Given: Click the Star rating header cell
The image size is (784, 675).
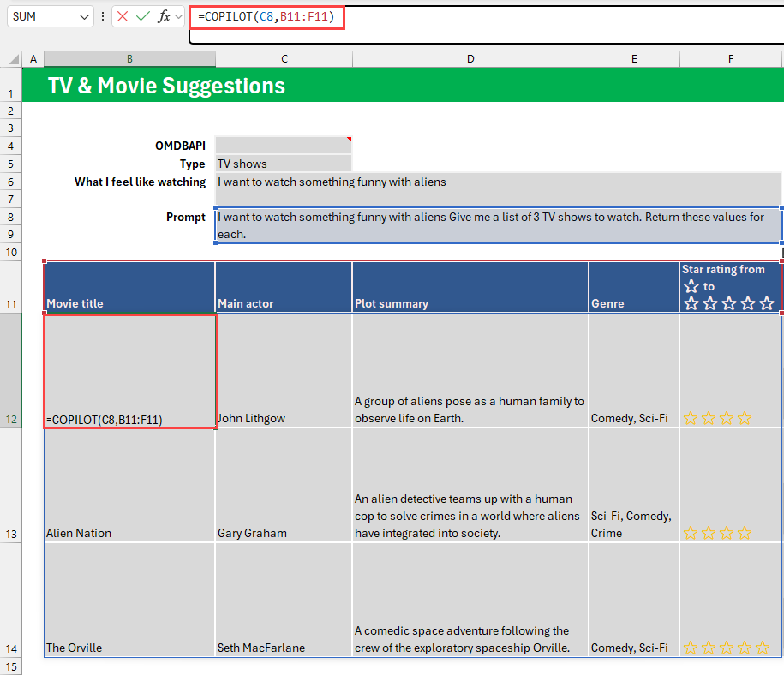Looking at the screenshot, I should tap(730, 287).
